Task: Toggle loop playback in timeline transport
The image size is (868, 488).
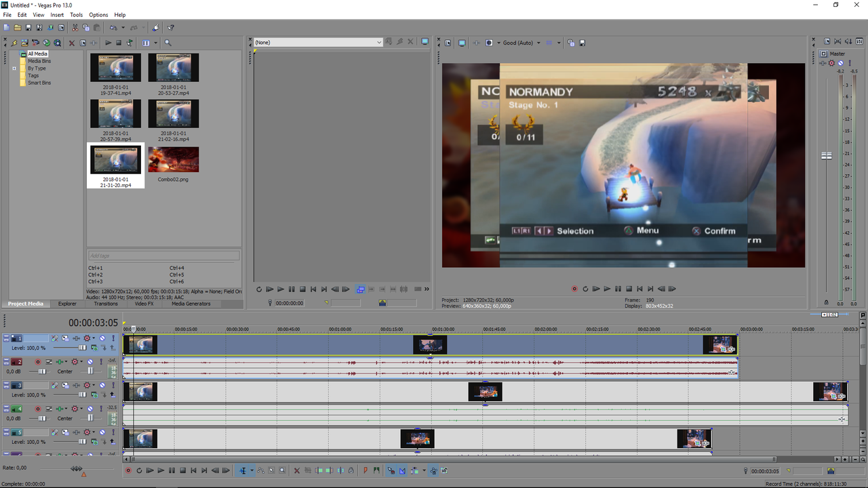Action: [139, 470]
